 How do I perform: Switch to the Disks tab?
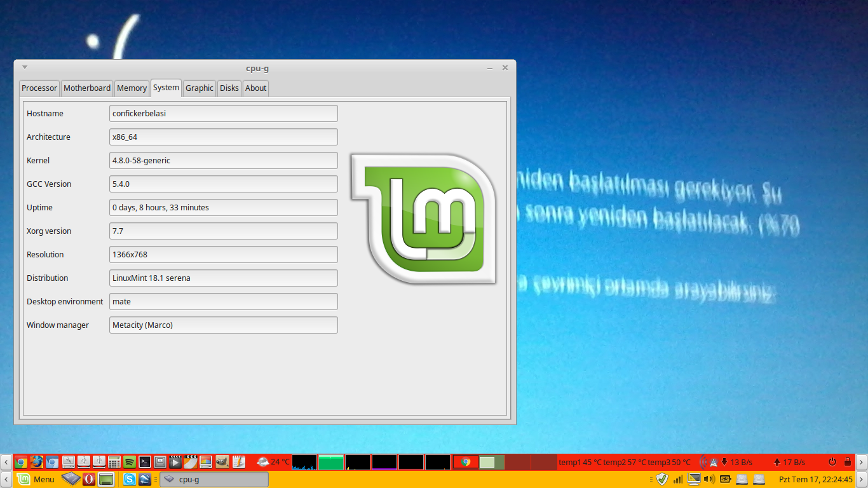tap(229, 88)
